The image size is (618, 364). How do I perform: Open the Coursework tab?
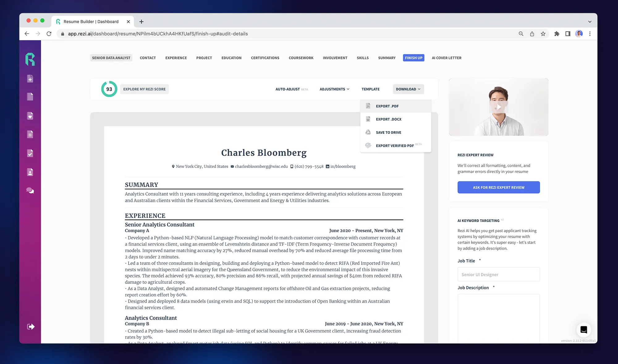point(301,58)
